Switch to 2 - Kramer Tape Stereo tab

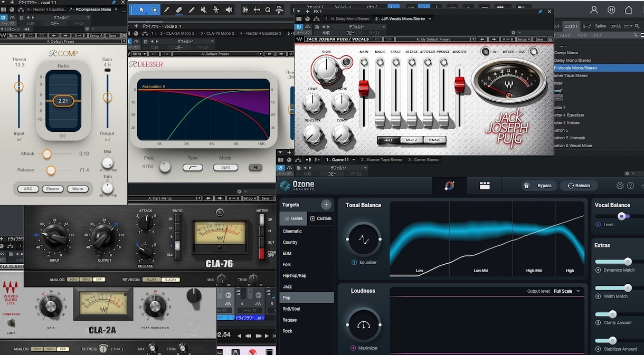click(x=382, y=159)
